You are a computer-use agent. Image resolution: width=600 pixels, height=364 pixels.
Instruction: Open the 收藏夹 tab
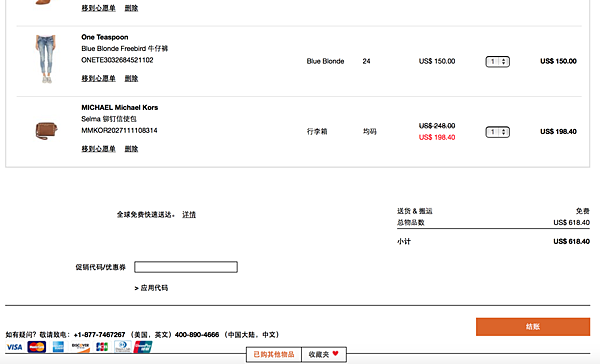(x=324, y=354)
